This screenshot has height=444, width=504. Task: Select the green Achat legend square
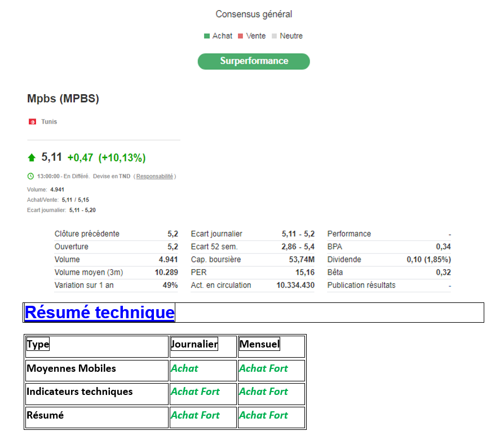pos(207,36)
